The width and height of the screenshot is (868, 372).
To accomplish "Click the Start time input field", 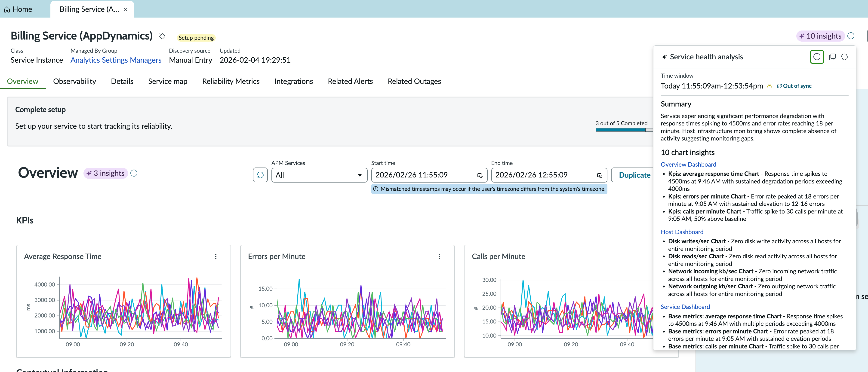I will (429, 175).
